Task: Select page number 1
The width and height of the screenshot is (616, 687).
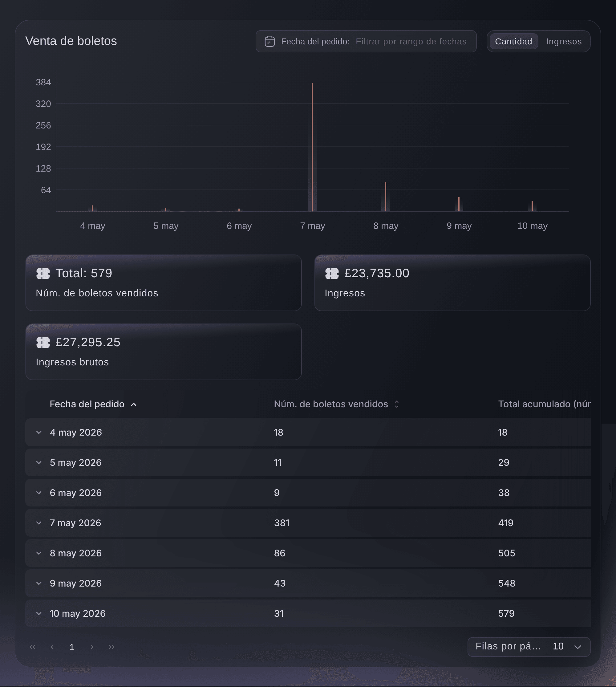Action: [72, 647]
